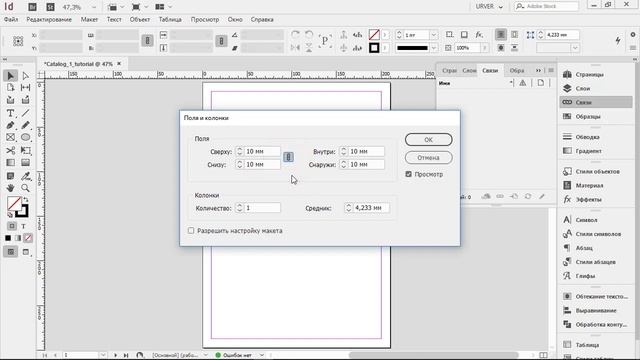Open zoom level 47,3% dropdown

[94, 7]
